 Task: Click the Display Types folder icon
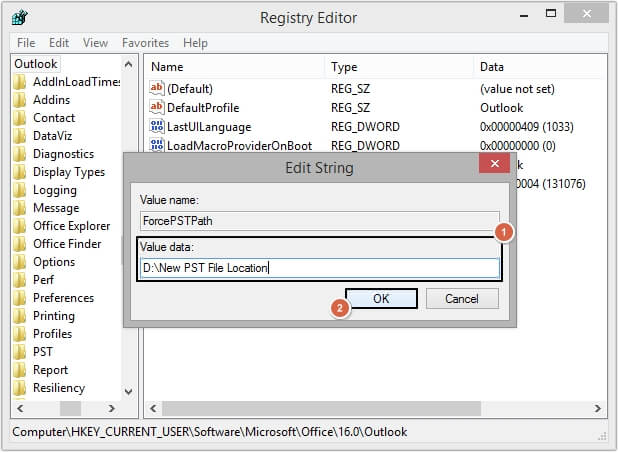[x=19, y=172]
